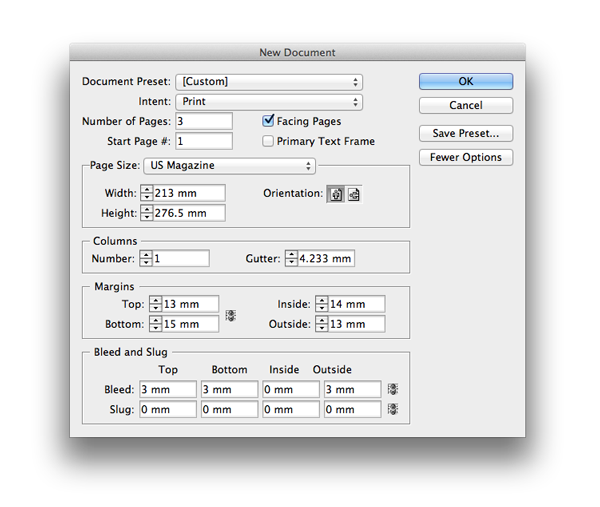
Task: Click Width value field 213 mm
Action: (x=189, y=193)
